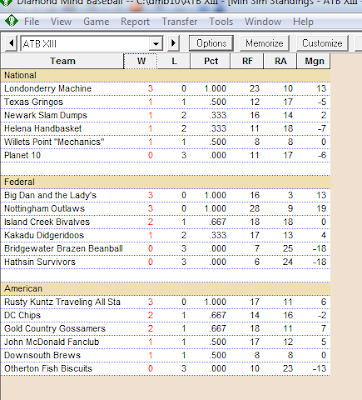This screenshot has width=362, height=400.
Task: Click Big Dan and the Lady's runs against 3
Action: click(290, 195)
